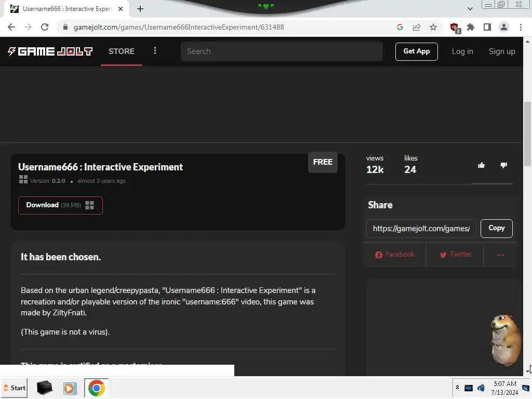Open the tab search chevron
The image size is (532, 399).
[x=470, y=9]
